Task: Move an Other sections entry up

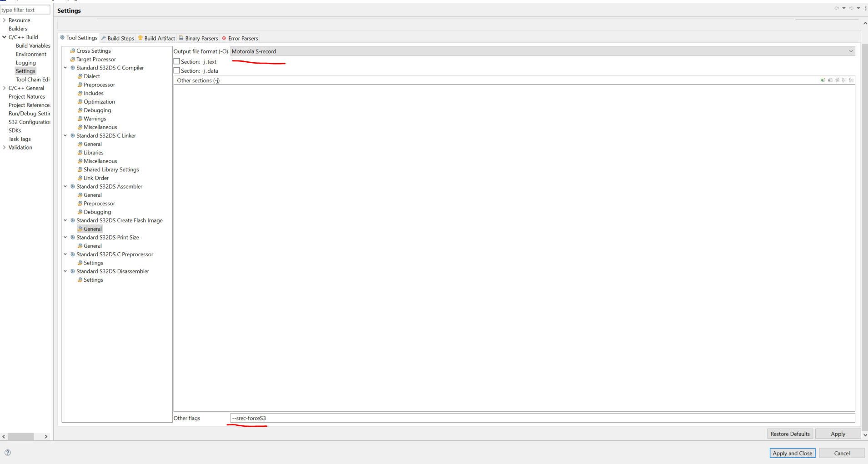Action: (844, 80)
